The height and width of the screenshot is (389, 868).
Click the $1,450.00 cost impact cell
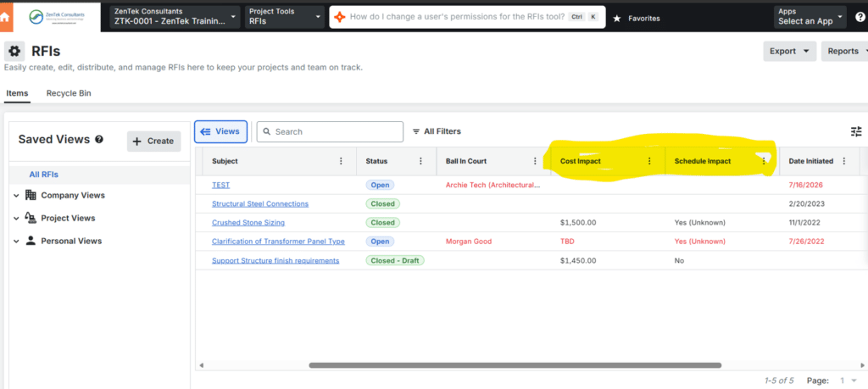coord(578,260)
